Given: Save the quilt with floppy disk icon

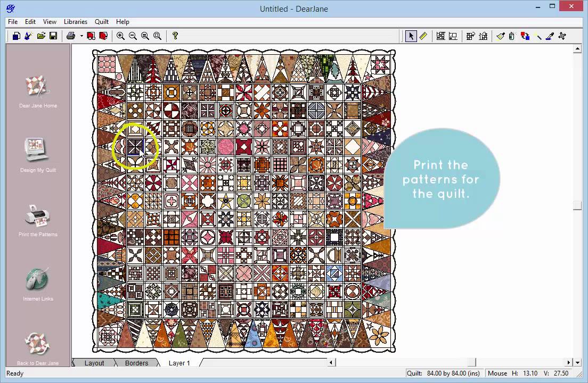Looking at the screenshot, I should pyautogui.click(x=53, y=36).
